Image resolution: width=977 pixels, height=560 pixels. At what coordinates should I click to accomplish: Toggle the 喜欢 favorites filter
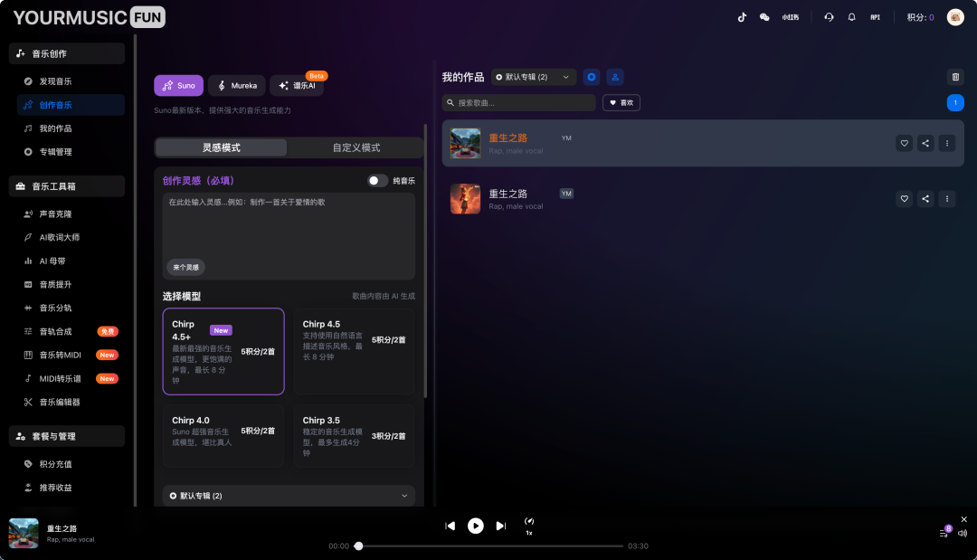[x=621, y=103]
